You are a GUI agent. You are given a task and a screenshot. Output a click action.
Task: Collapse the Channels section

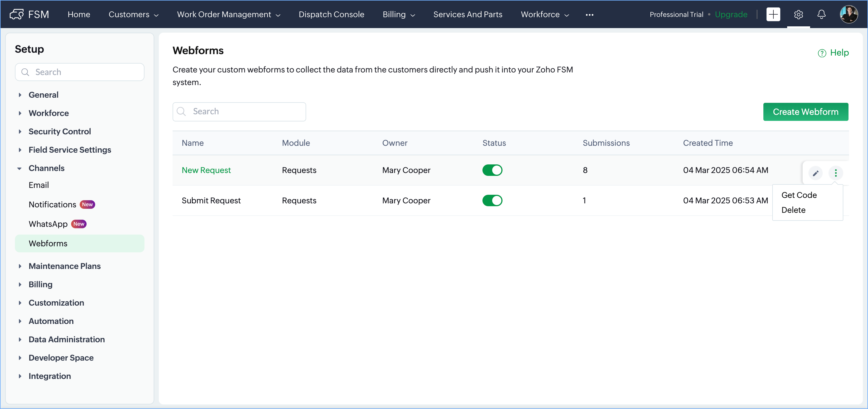pyautogui.click(x=46, y=168)
